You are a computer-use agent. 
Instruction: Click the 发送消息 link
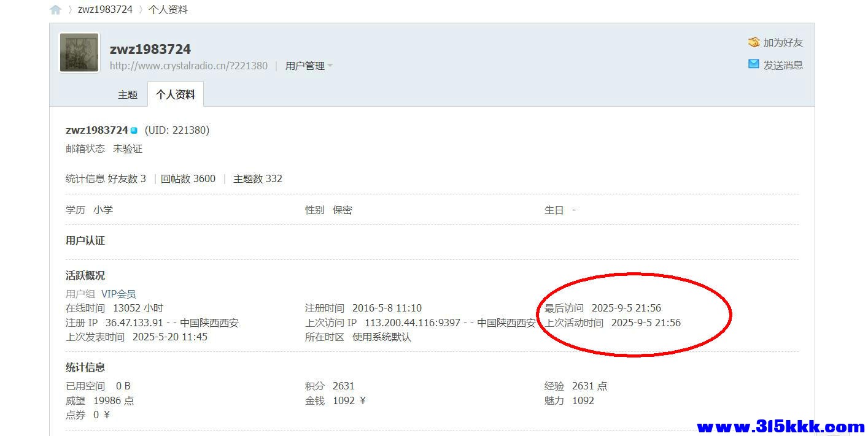click(x=783, y=65)
